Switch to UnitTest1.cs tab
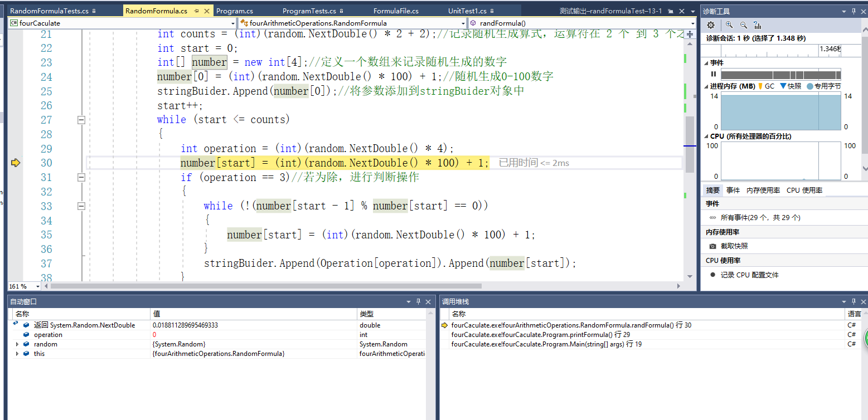 467,11
